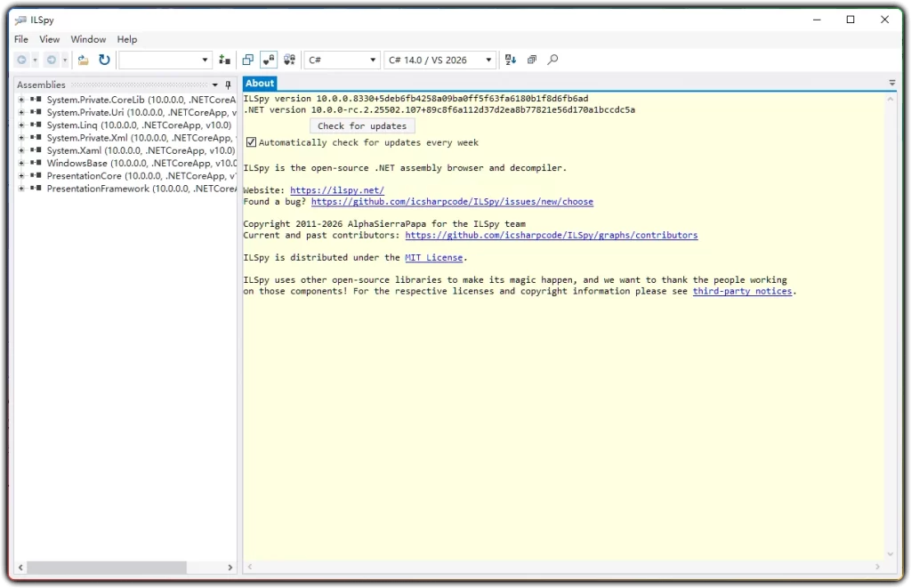Click the Open assembly folder icon
The image size is (911, 588).
pyautogui.click(x=83, y=60)
